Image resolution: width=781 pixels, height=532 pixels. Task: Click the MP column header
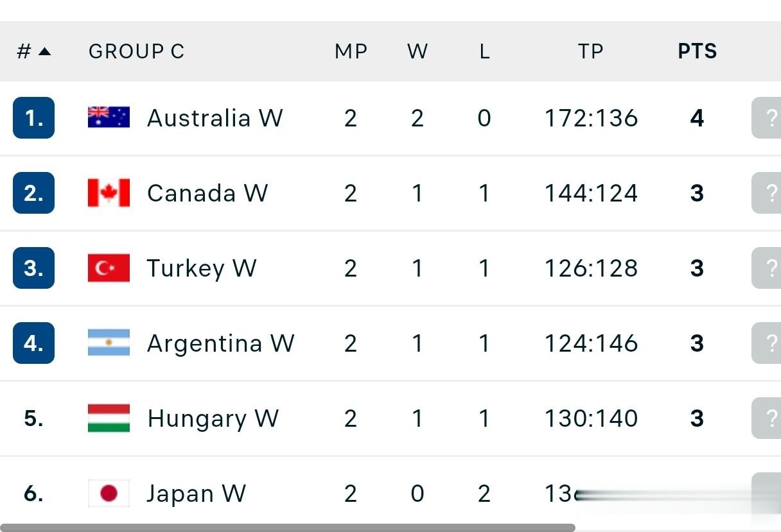351,51
